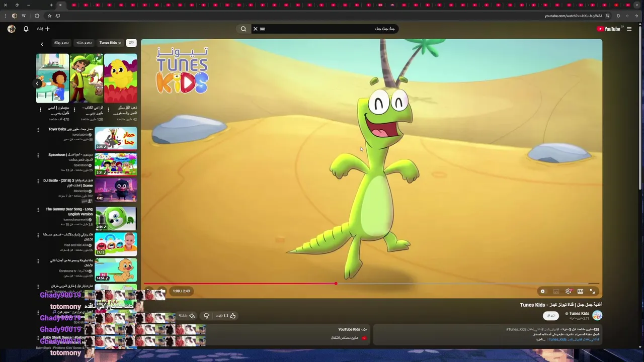Screen dimensions: 644x362
Task: Click the 1:09 / 2:43 time display
Action: (x=181, y=291)
